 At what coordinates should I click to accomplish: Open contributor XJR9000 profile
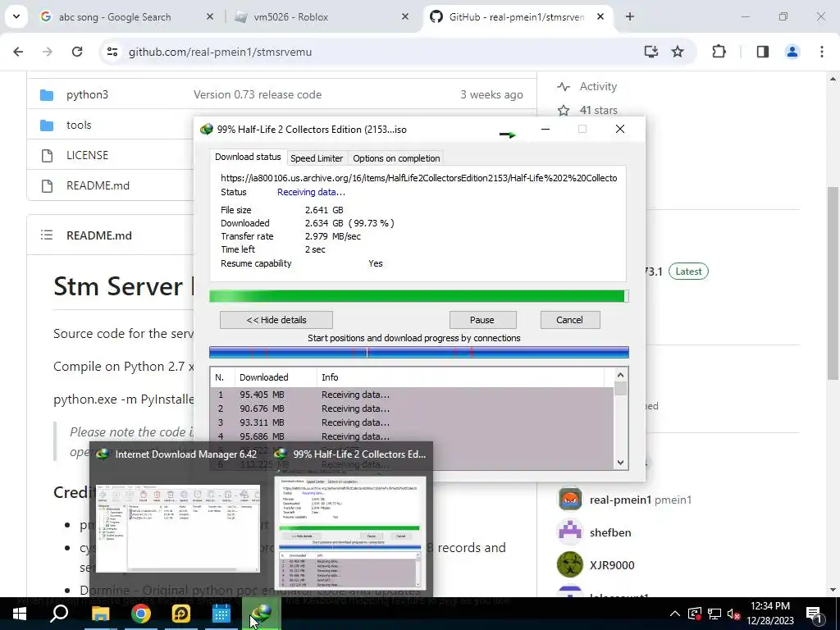pos(612,565)
